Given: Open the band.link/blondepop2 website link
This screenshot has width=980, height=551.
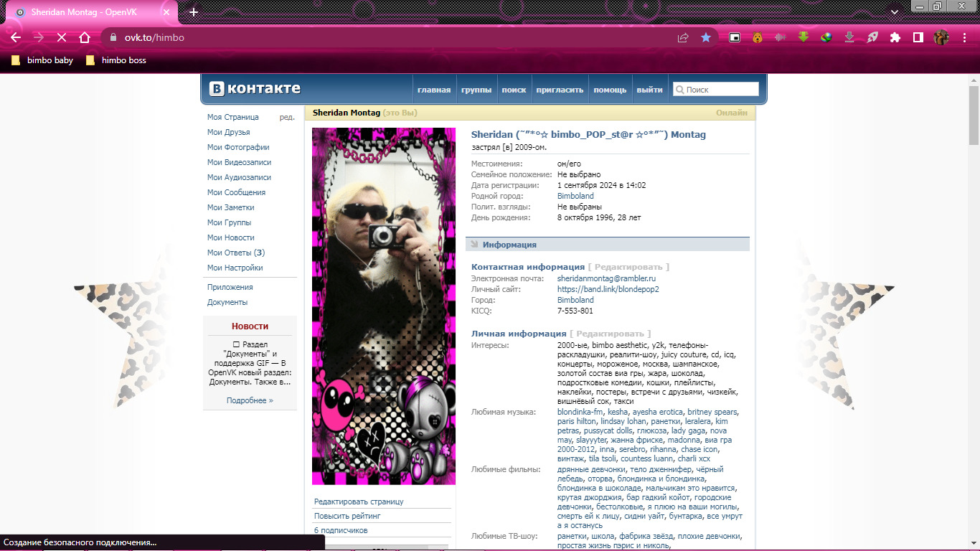Looking at the screenshot, I should (608, 289).
